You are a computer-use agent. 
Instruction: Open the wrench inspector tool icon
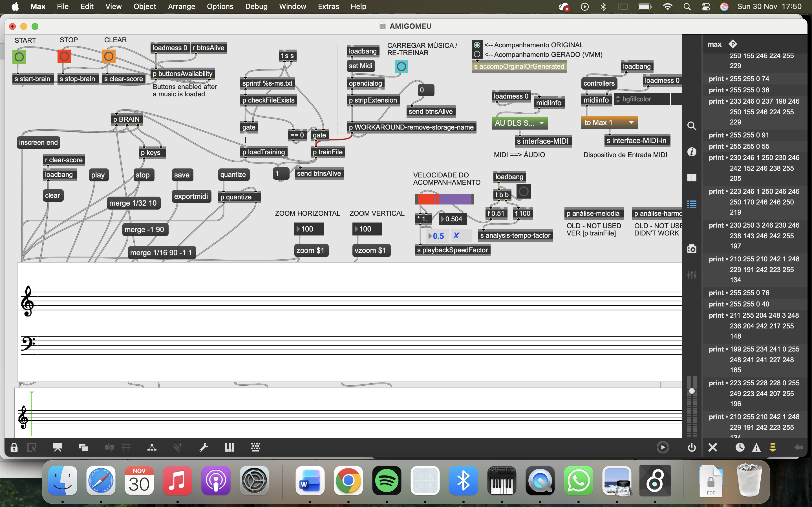tap(204, 447)
